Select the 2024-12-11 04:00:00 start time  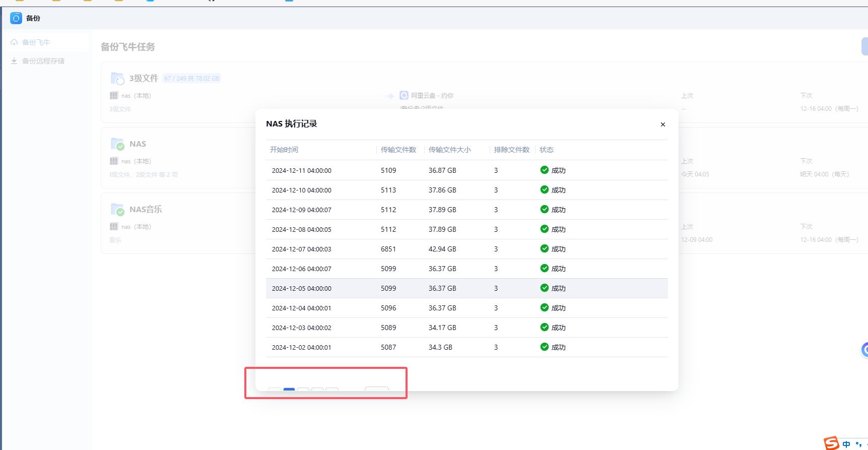coord(302,171)
